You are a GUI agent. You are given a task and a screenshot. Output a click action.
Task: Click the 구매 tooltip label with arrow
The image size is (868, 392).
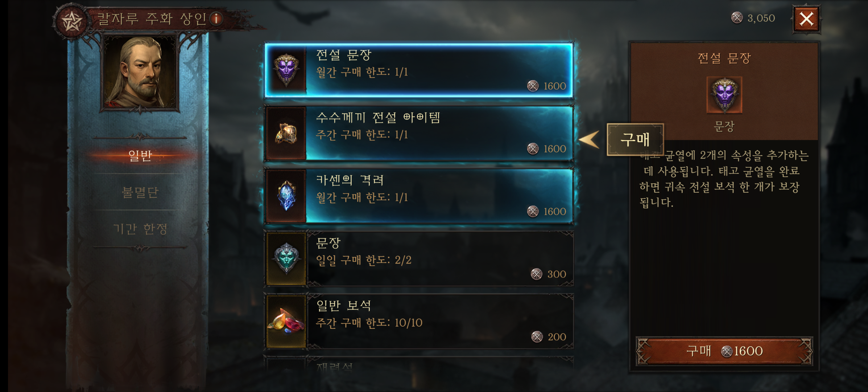(x=635, y=140)
